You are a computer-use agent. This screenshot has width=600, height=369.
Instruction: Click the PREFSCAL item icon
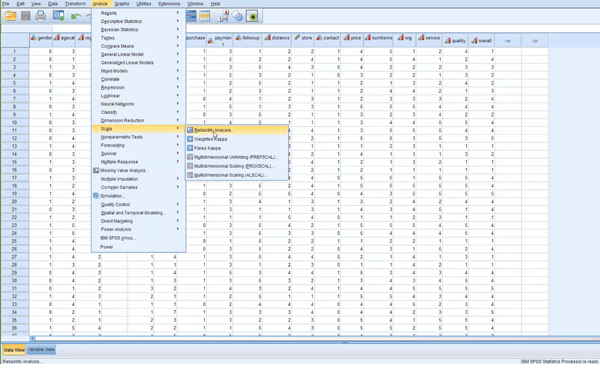coord(190,157)
